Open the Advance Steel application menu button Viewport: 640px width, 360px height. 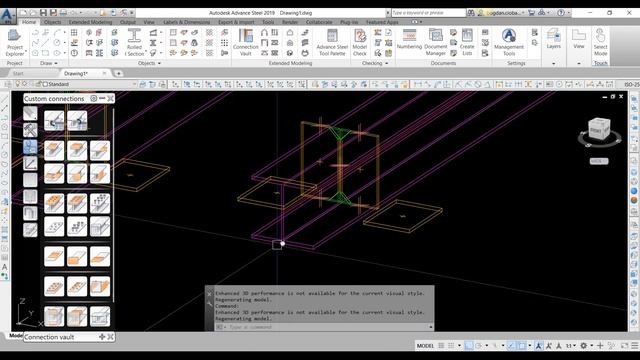pyautogui.click(x=8, y=16)
